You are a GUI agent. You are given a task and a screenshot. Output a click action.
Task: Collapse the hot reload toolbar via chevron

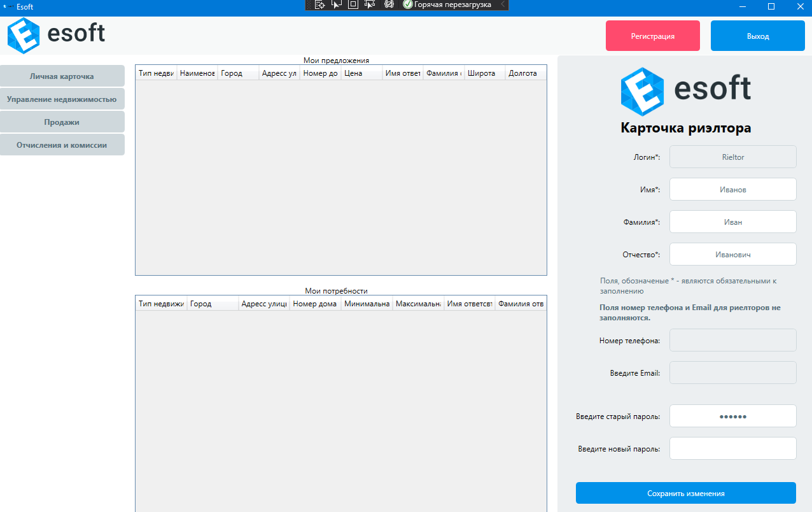502,5
